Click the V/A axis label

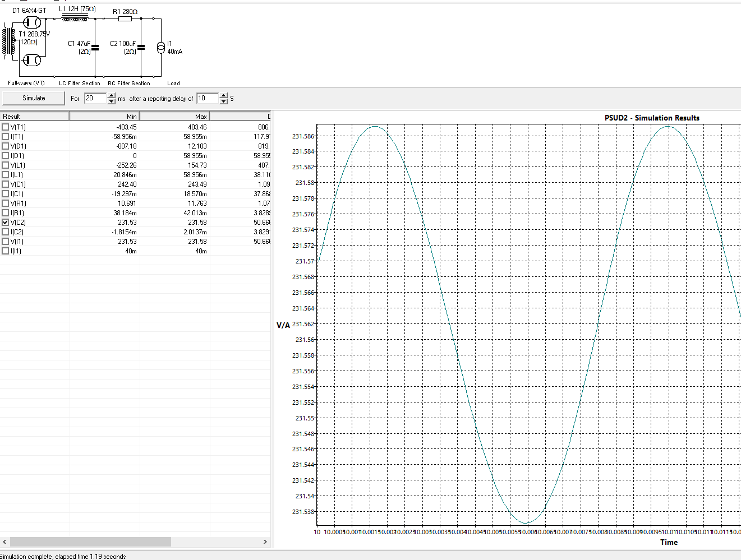[283, 325]
